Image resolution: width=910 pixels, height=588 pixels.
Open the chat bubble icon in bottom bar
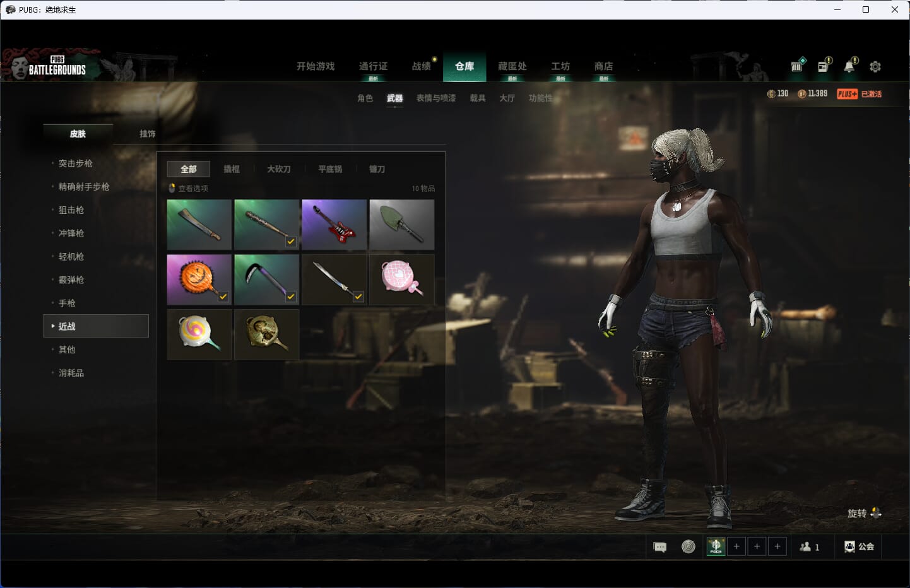pos(660,547)
